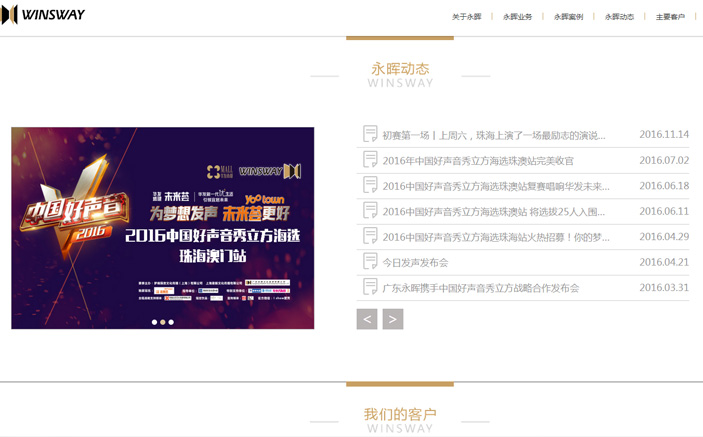
Task: Open news 珠海站火热招募！你的梦…
Action: tap(496, 237)
